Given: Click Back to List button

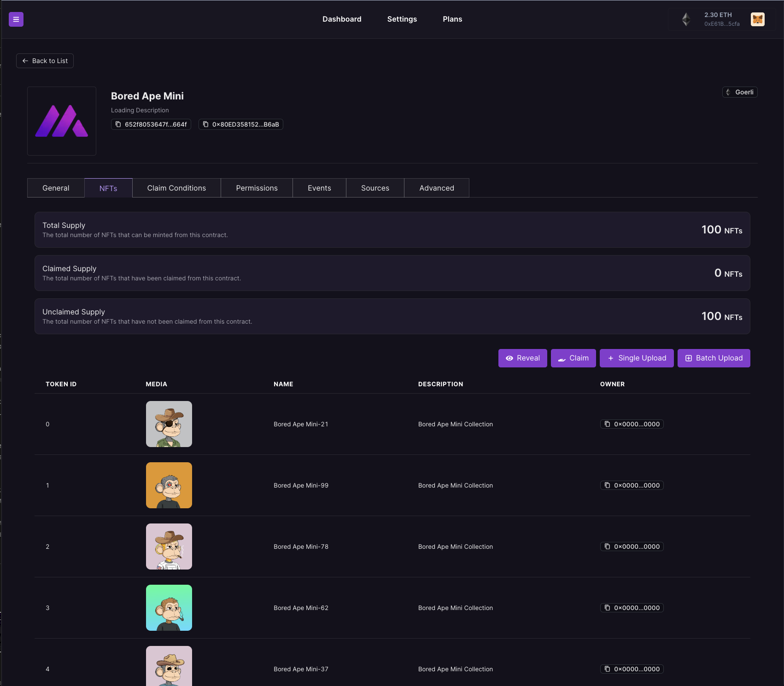Looking at the screenshot, I should (x=45, y=61).
